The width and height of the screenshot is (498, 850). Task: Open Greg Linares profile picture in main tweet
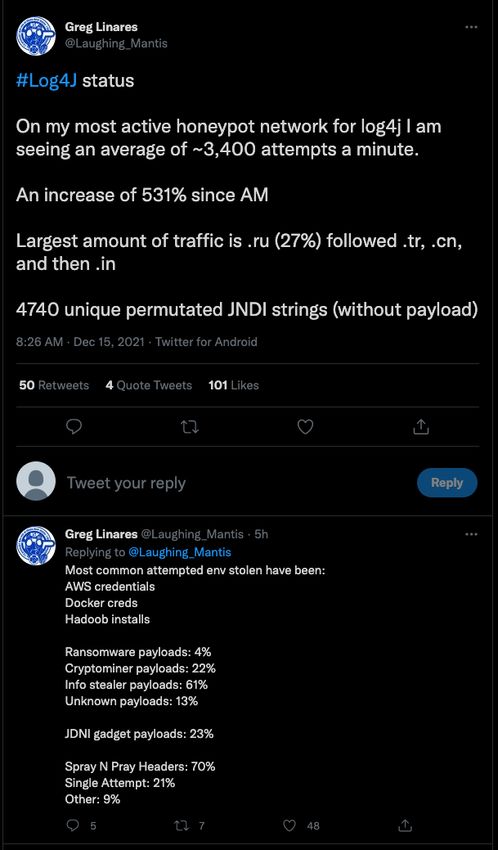36,36
